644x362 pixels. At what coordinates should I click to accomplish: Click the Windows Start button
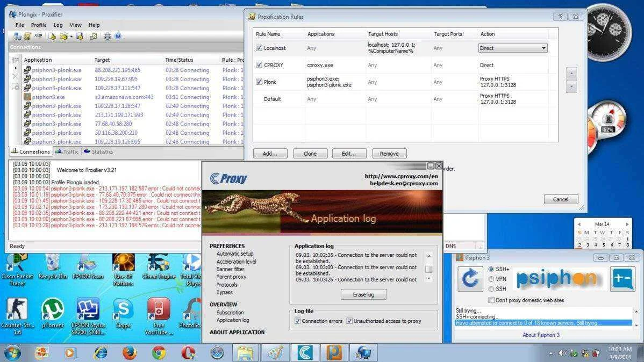[12, 352]
